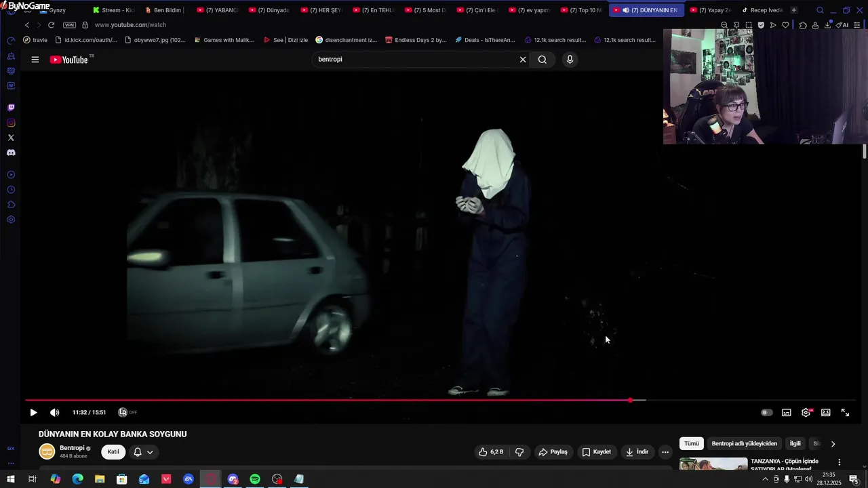Select the Bentropi adlı yükleyiciden chip
The image size is (868, 488).
point(745,444)
